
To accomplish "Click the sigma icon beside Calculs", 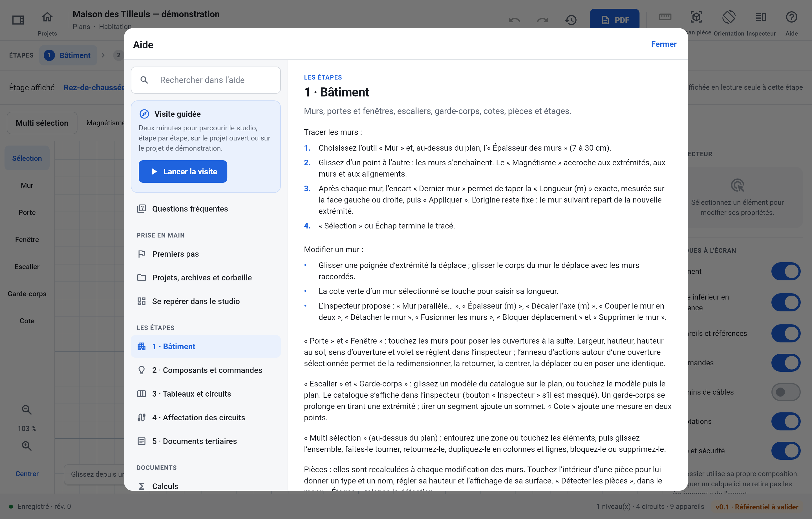I will point(142,486).
